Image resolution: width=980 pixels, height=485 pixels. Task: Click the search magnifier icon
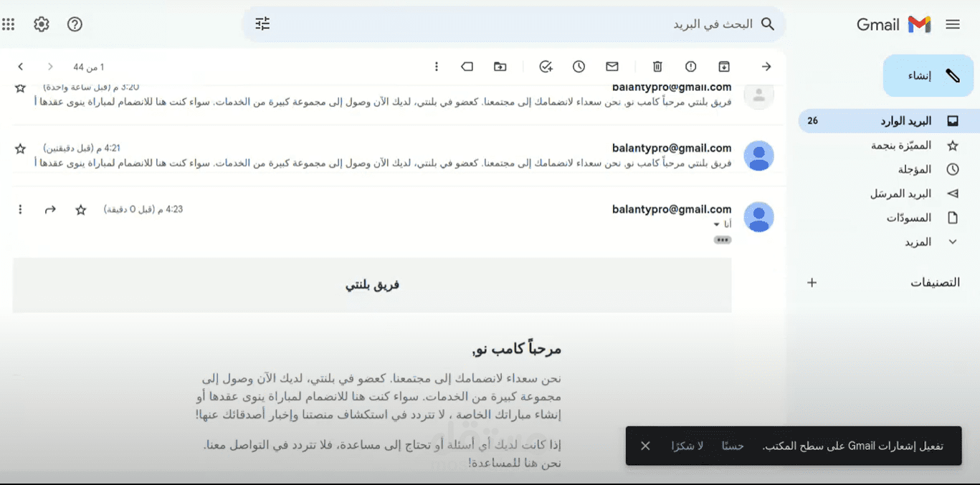click(x=768, y=24)
